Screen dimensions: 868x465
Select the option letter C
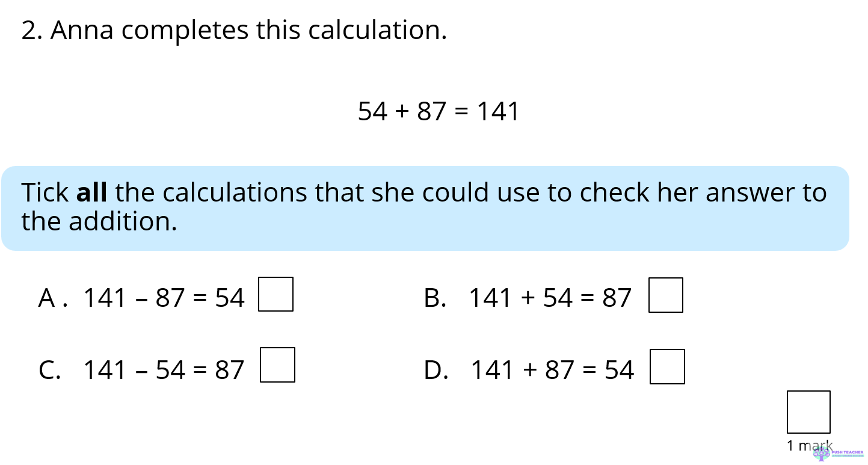coord(49,369)
